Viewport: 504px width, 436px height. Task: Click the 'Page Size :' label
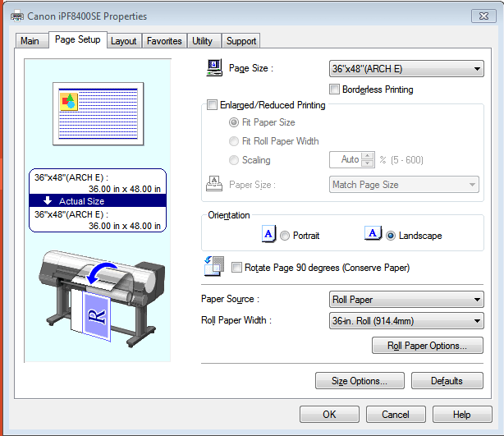250,68
